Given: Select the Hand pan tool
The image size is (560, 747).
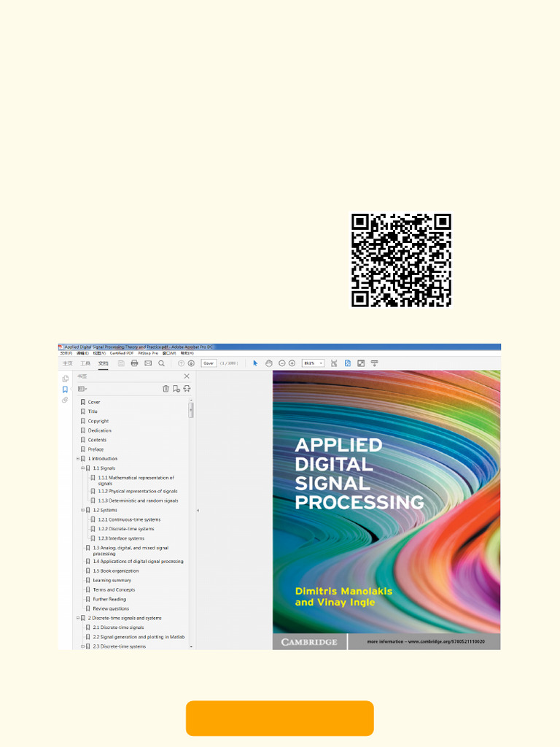Looking at the screenshot, I should pos(268,363).
